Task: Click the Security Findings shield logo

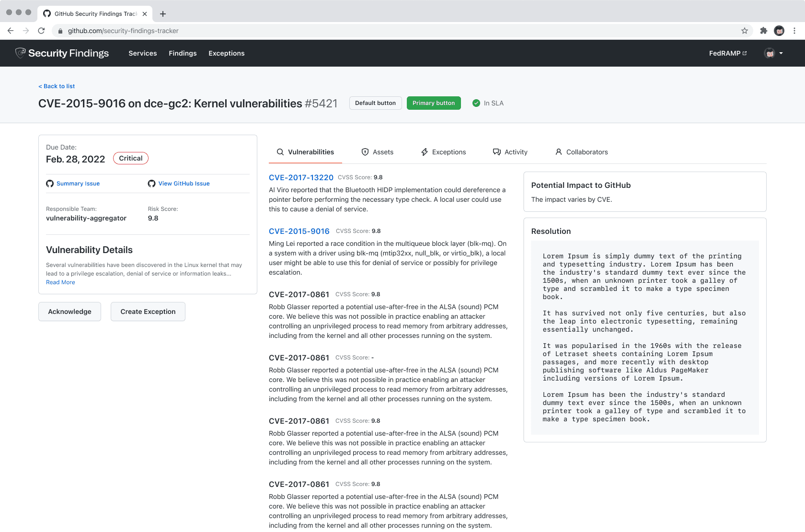Action: (20, 53)
